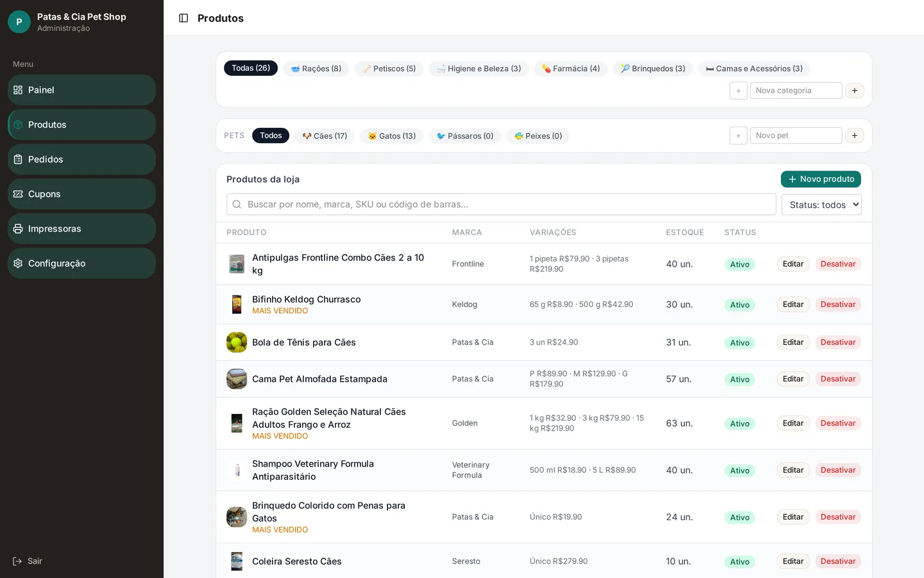Deactivate Cama Pet Almofada Estampada
Viewport: 924px width, 578px height.
pyautogui.click(x=838, y=379)
